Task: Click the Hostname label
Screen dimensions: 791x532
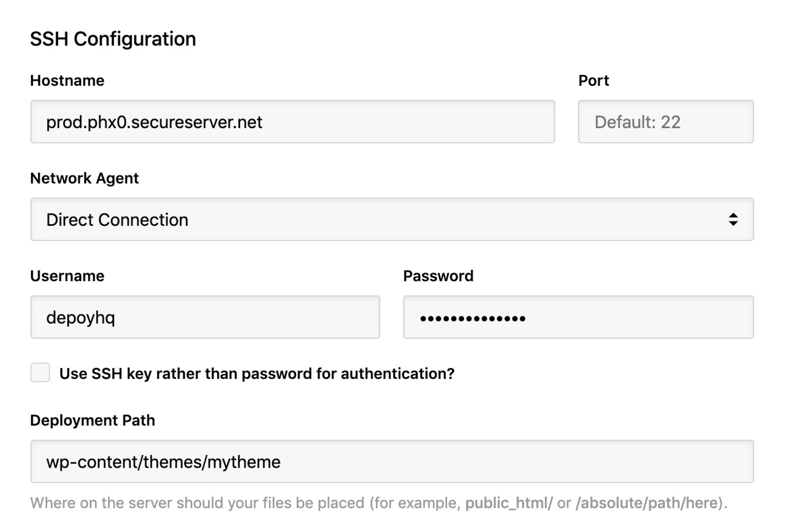Action: point(67,81)
